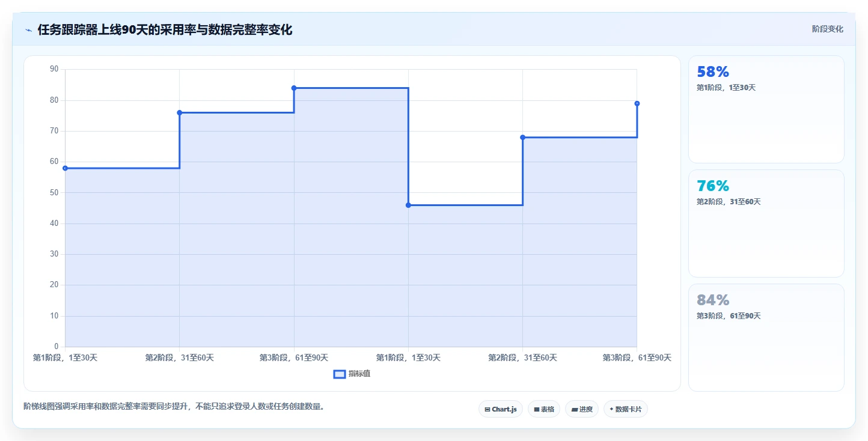Click the chart data point at value 76
Image resolution: width=868 pixels, height=441 pixels.
click(180, 112)
